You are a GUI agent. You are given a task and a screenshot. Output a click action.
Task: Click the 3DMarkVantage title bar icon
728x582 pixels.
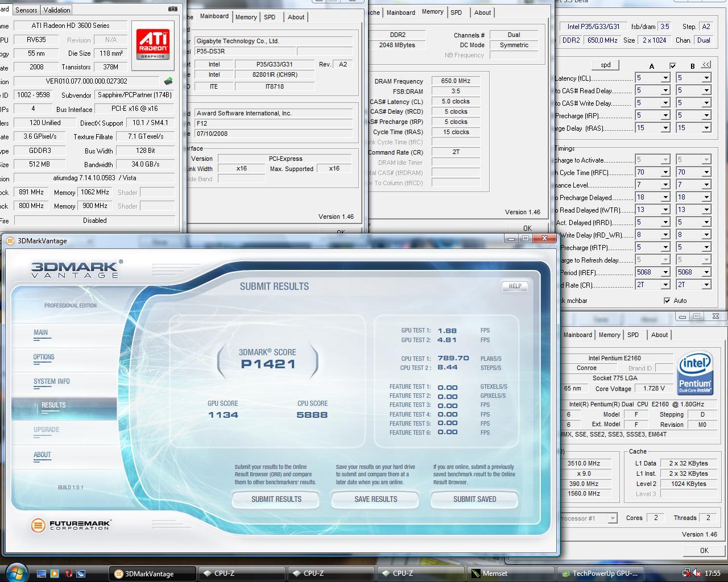click(x=10, y=241)
